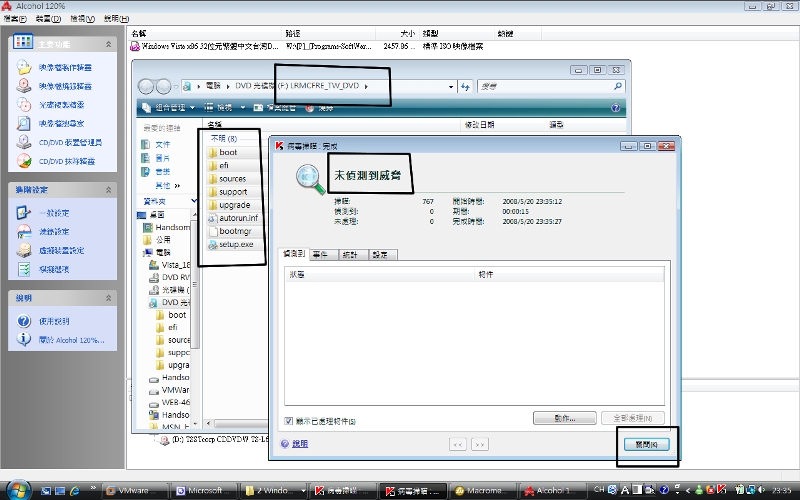Click the >> next button in scan dialog
The height and width of the screenshot is (500, 800).
480,444
